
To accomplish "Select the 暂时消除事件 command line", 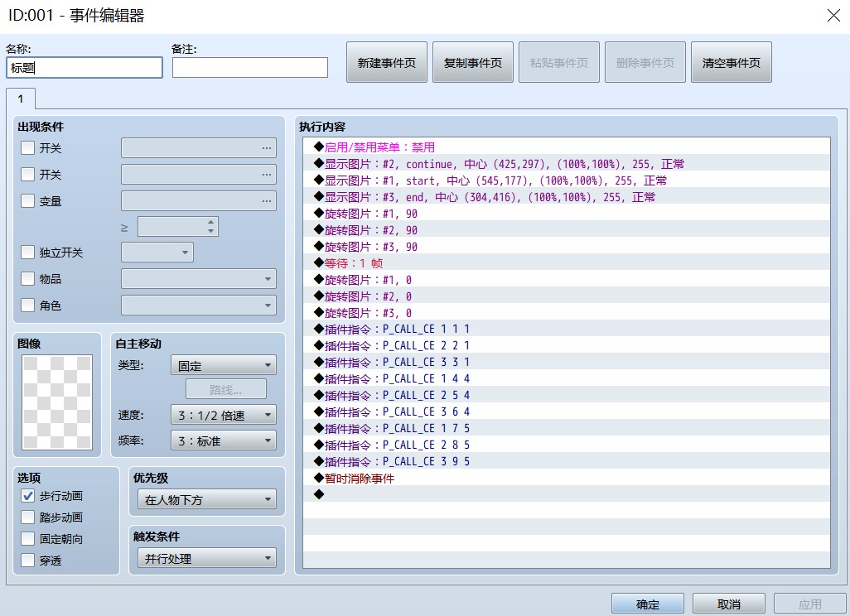I will pyautogui.click(x=567, y=478).
